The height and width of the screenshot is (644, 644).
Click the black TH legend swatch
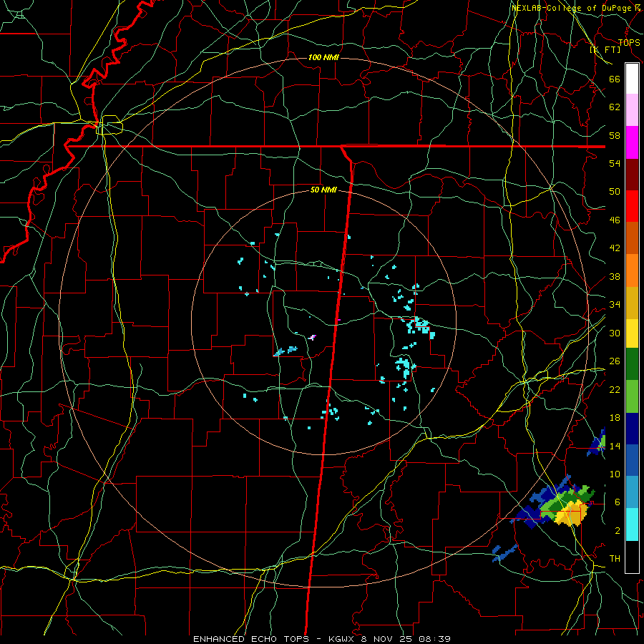(632, 557)
